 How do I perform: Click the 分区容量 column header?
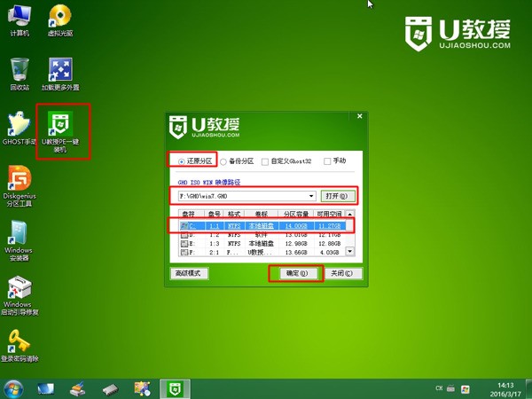click(296, 214)
